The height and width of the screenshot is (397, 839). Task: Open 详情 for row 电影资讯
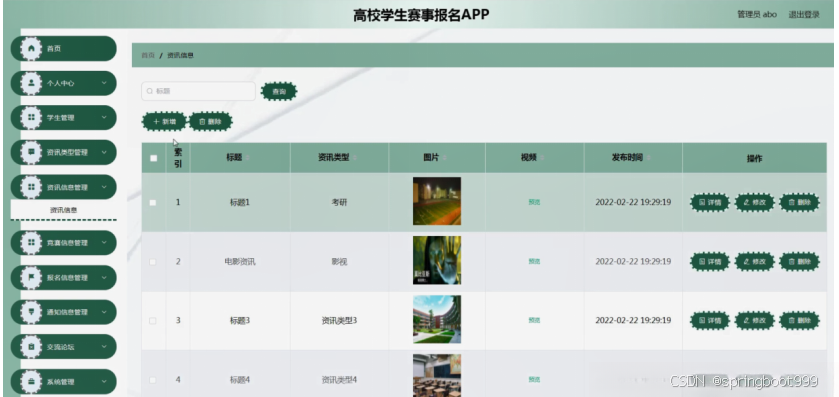click(x=710, y=262)
